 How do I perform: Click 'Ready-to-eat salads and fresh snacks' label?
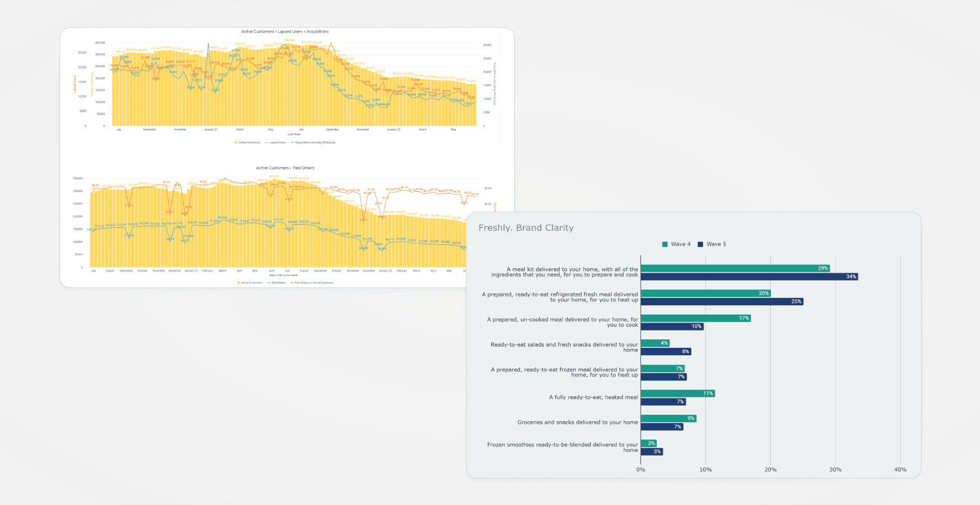pyautogui.click(x=564, y=347)
